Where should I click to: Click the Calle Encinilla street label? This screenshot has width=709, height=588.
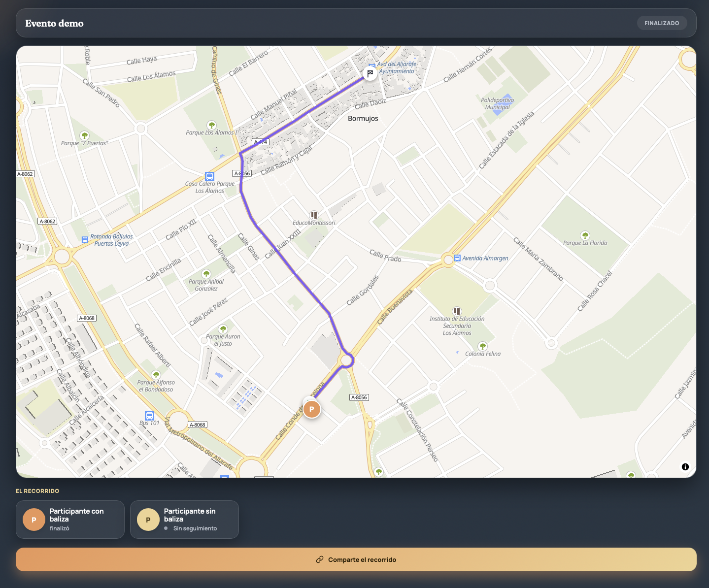click(x=164, y=269)
